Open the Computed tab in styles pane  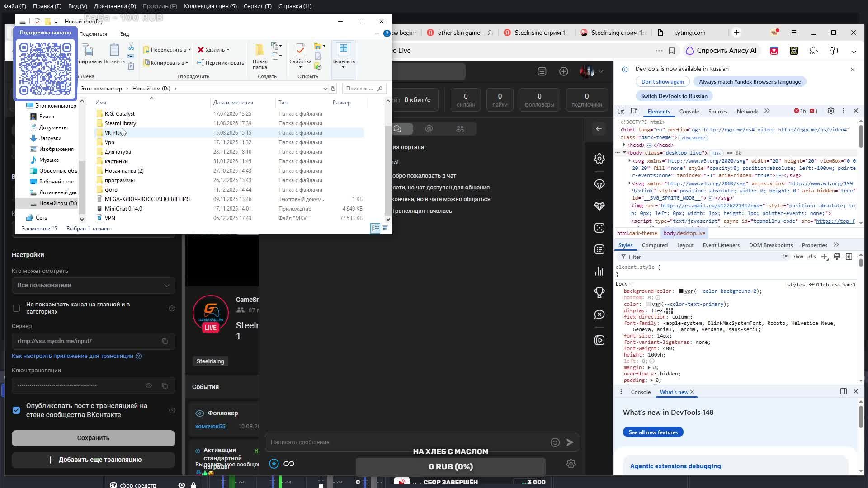(x=655, y=245)
